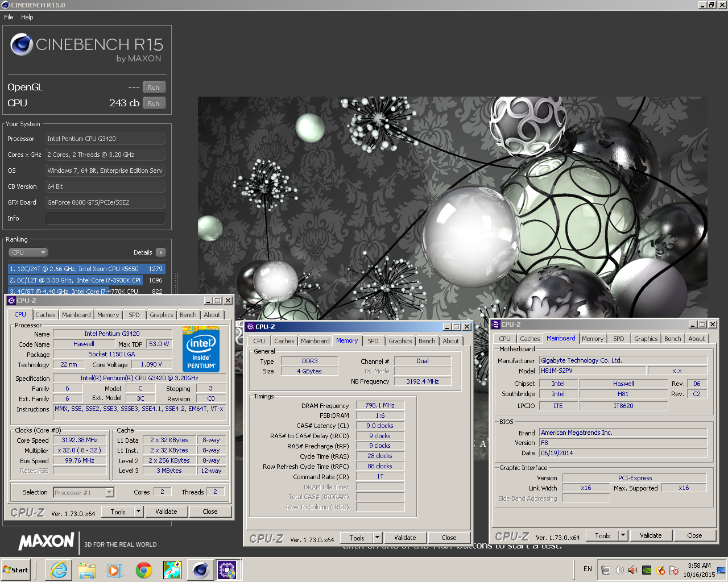Screen dimensions: 728x582
Task: Launch Google Chrome from the taskbar
Action: (143, 569)
